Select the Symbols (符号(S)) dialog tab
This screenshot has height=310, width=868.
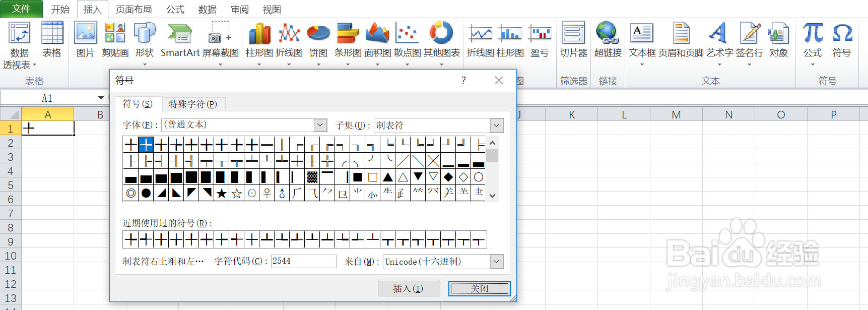[x=138, y=103]
